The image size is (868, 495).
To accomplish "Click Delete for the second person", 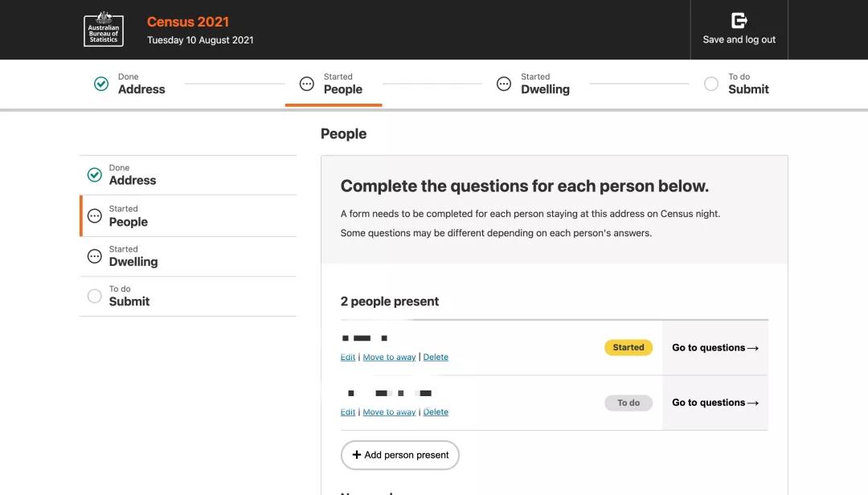I will coord(436,411).
